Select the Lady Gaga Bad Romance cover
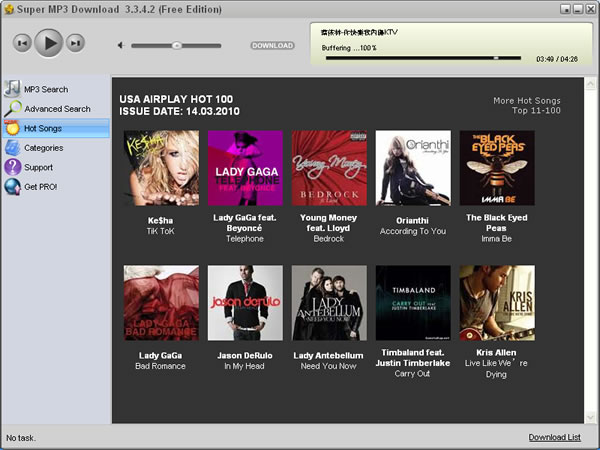600x450 pixels. click(161, 303)
